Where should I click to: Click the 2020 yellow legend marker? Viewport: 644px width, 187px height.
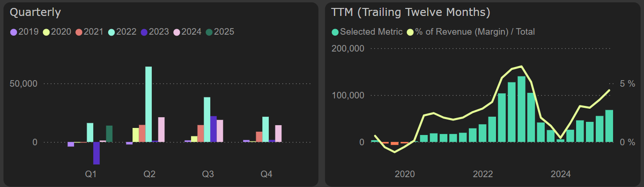(46, 32)
